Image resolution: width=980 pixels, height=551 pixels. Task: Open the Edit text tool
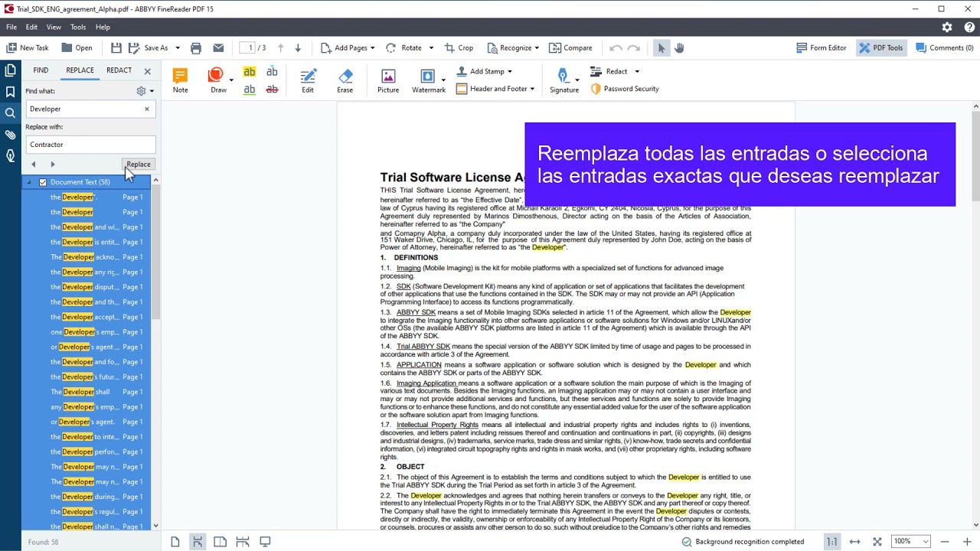[x=308, y=80]
